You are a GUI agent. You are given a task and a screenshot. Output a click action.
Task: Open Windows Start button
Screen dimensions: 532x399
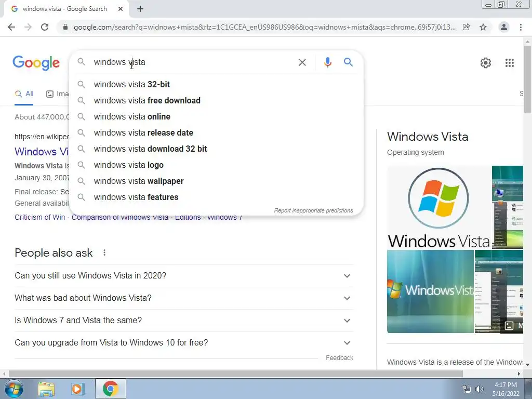click(14, 389)
